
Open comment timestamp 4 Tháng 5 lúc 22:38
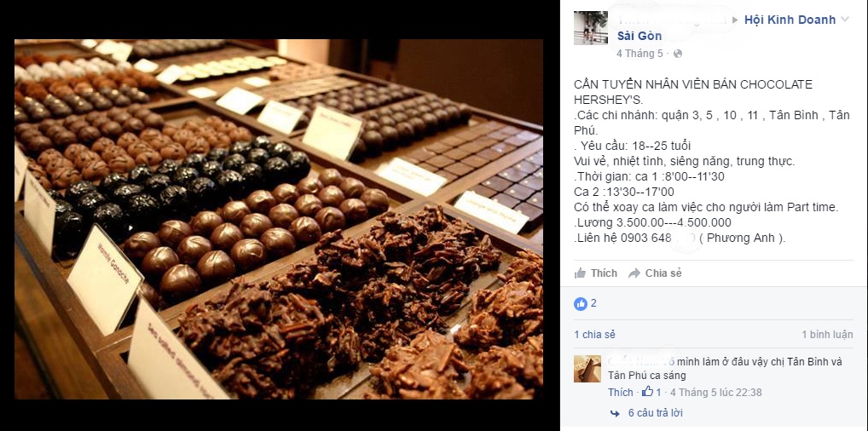[x=715, y=393]
